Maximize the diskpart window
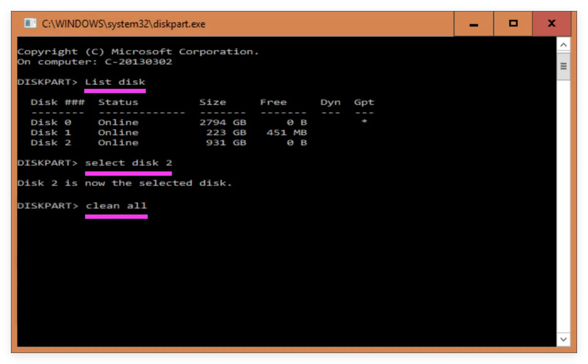588x364 pixels. point(513,24)
